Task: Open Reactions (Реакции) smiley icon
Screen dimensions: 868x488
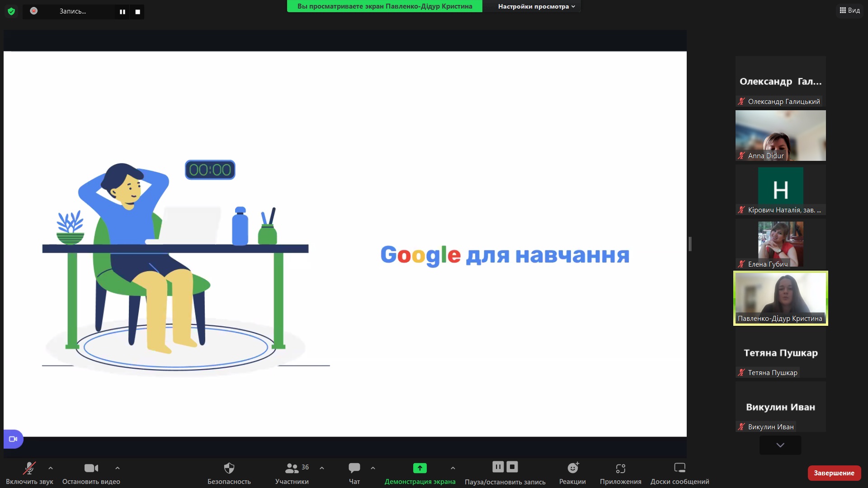Action: click(x=572, y=468)
